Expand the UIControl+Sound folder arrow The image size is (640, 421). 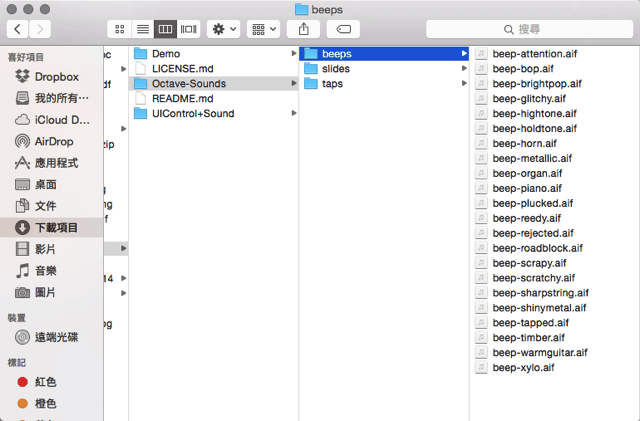293,113
